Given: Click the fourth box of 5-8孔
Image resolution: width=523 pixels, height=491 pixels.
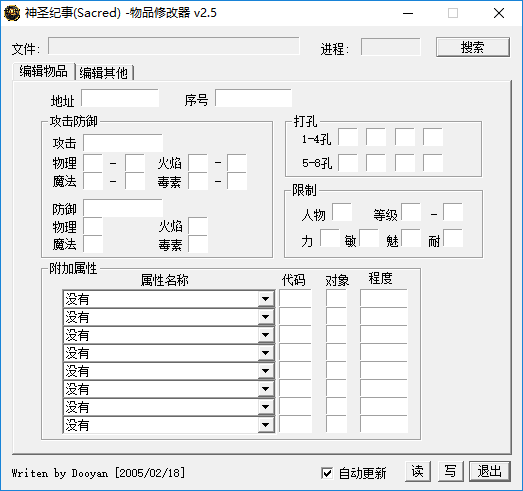Looking at the screenshot, I should click(433, 162).
